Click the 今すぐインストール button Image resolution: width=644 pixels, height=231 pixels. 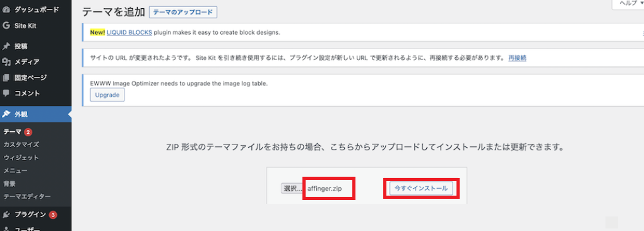tap(421, 189)
